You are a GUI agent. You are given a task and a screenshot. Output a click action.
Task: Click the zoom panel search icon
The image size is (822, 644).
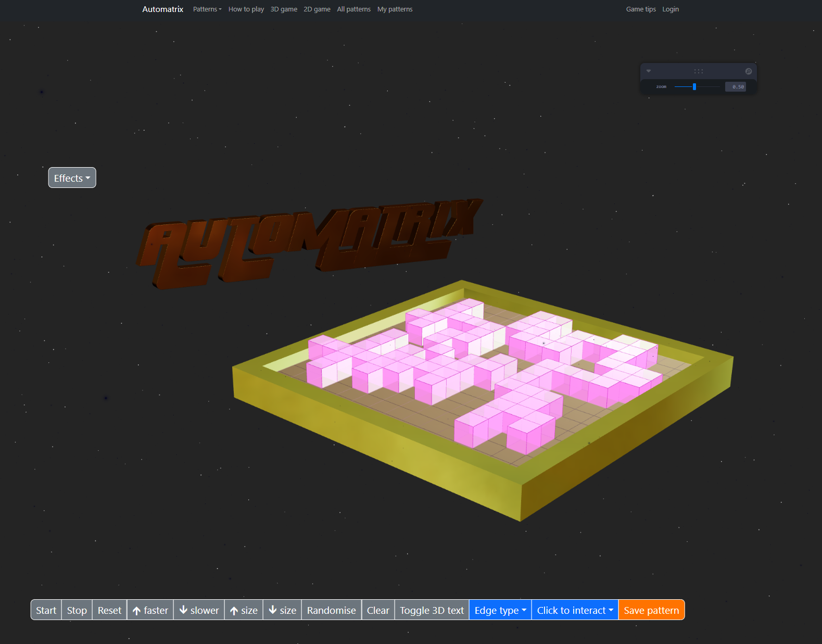click(749, 71)
